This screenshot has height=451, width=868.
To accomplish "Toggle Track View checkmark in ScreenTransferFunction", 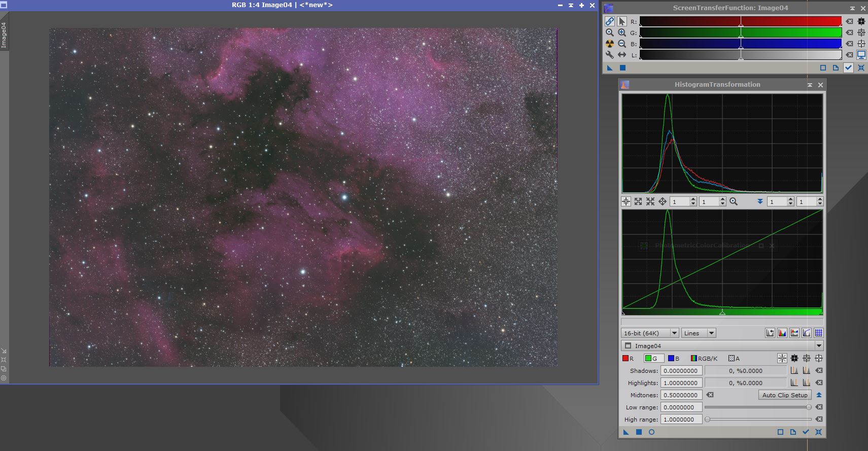I will (x=848, y=68).
